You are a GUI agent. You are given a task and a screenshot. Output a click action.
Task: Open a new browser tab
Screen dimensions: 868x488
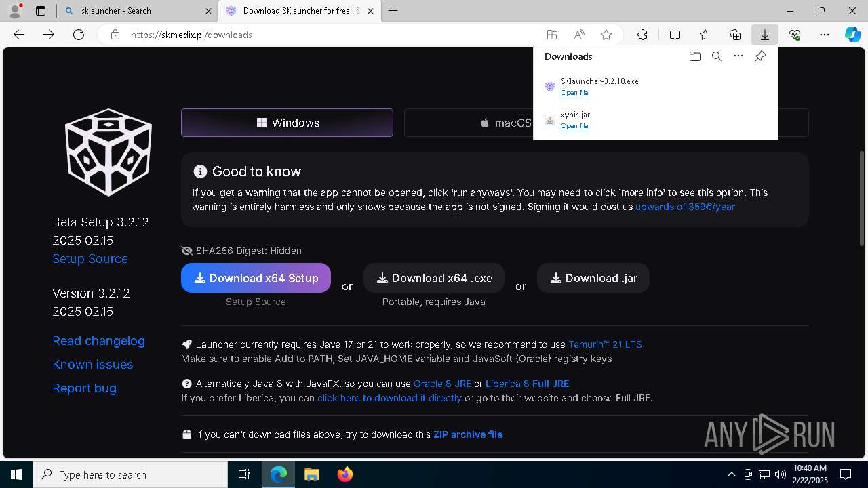click(x=393, y=11)
